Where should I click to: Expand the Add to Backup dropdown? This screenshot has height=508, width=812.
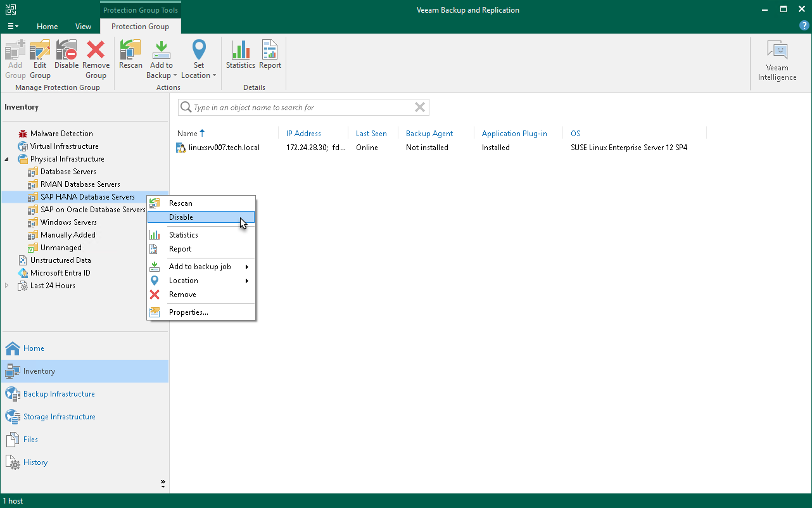click(162, 75)
